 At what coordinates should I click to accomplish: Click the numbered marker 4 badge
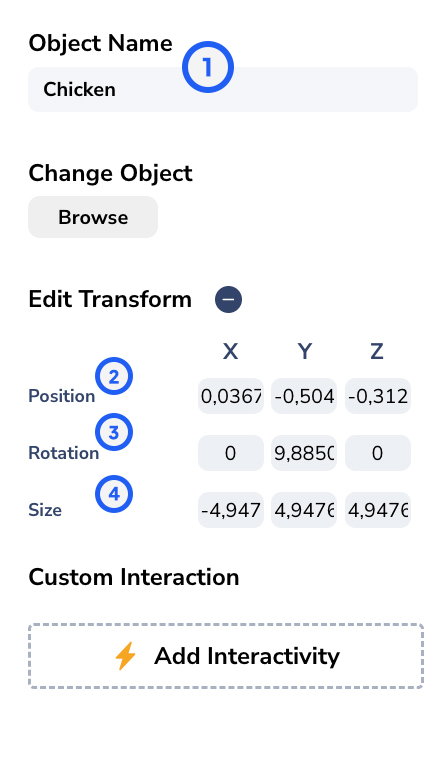114,493
